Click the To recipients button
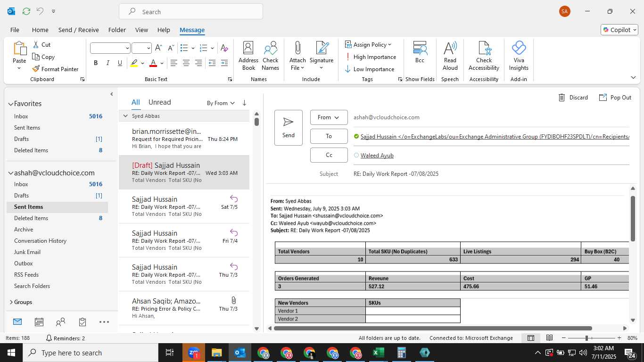 [x=329, y=136]
